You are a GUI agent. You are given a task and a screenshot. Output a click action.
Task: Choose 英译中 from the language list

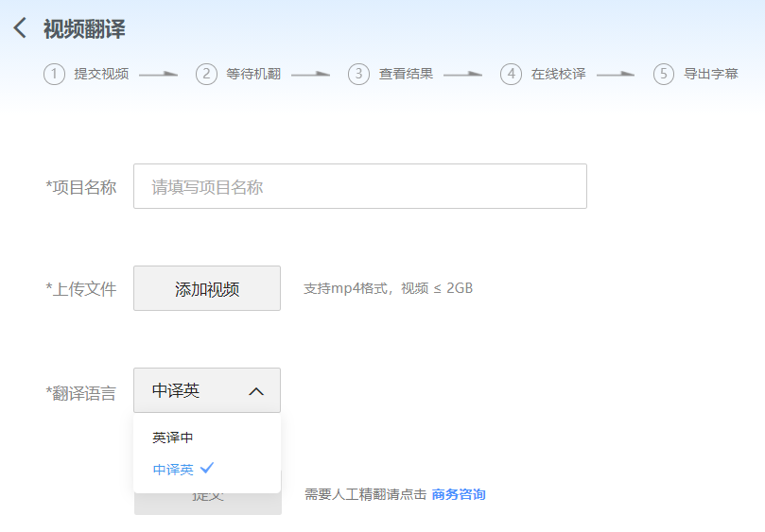(173, 438)
